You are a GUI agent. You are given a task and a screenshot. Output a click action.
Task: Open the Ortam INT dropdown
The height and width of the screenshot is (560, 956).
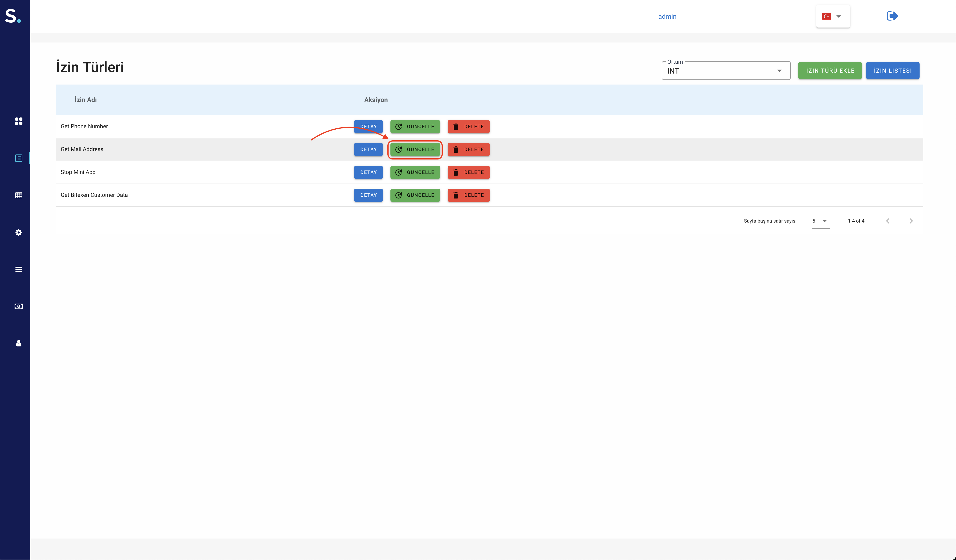[725, 71]
